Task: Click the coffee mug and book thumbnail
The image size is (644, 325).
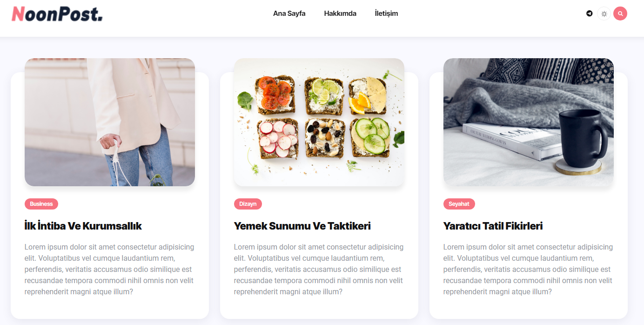Action: (x=529, y=122)
